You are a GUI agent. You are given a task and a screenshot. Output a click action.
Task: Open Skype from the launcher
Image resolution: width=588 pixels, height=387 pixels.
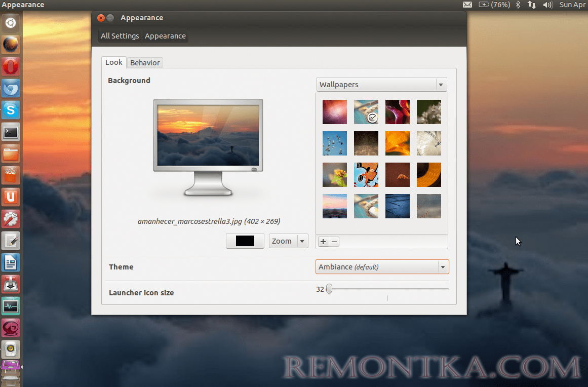point(11,110)
